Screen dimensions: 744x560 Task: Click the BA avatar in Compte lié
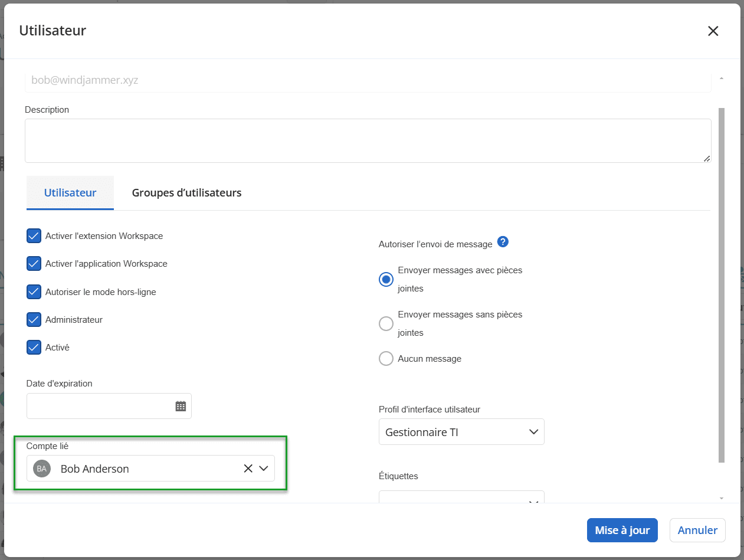click(41, 469)
